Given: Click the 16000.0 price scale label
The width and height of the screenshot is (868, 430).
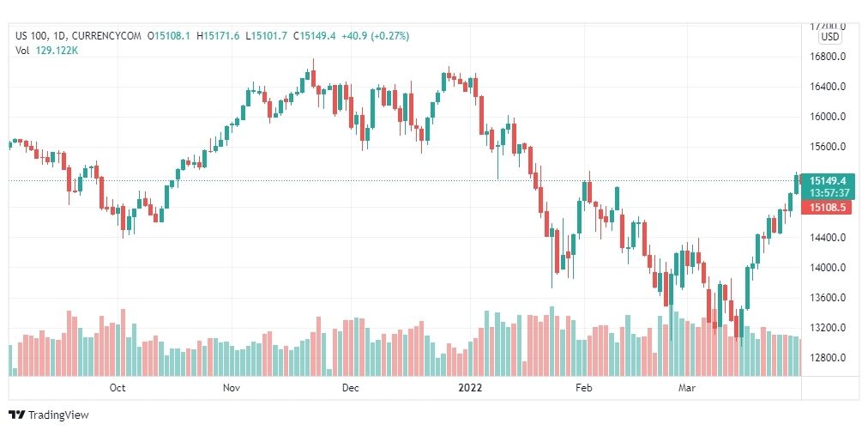Looking at the screenshot, I should click(x=827, y=117).
